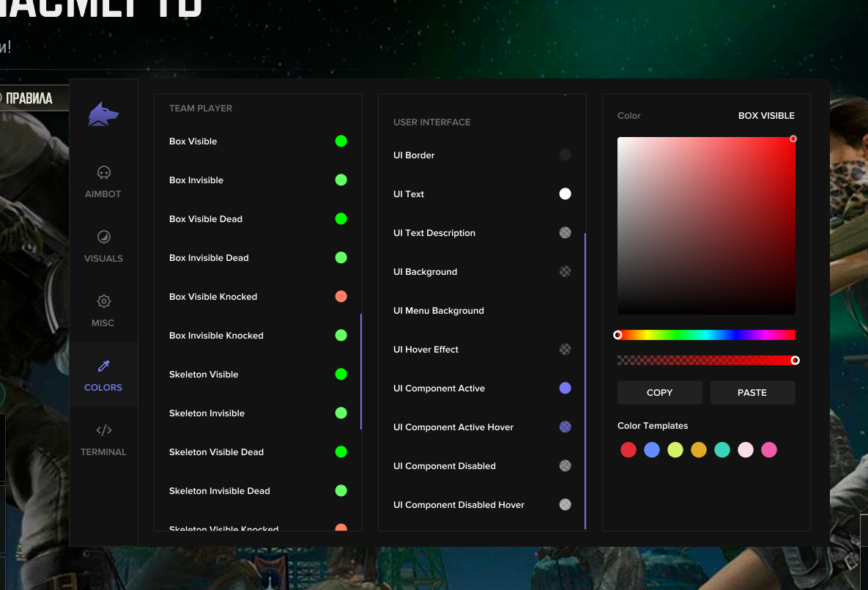Open the Terminal code icon

point(103,430)
